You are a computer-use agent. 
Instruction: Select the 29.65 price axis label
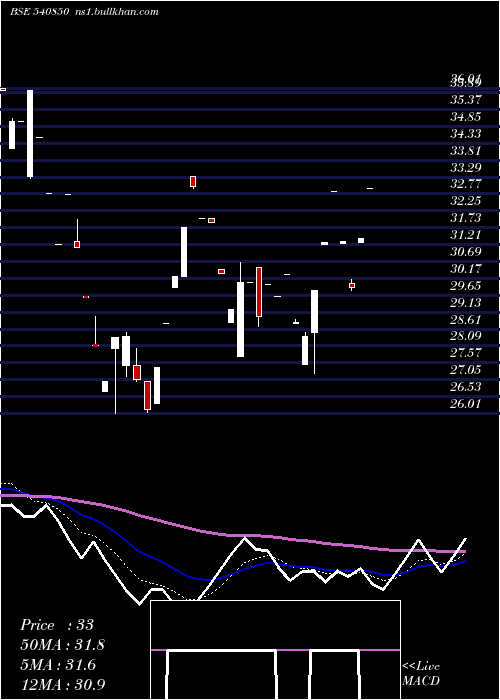466,286
